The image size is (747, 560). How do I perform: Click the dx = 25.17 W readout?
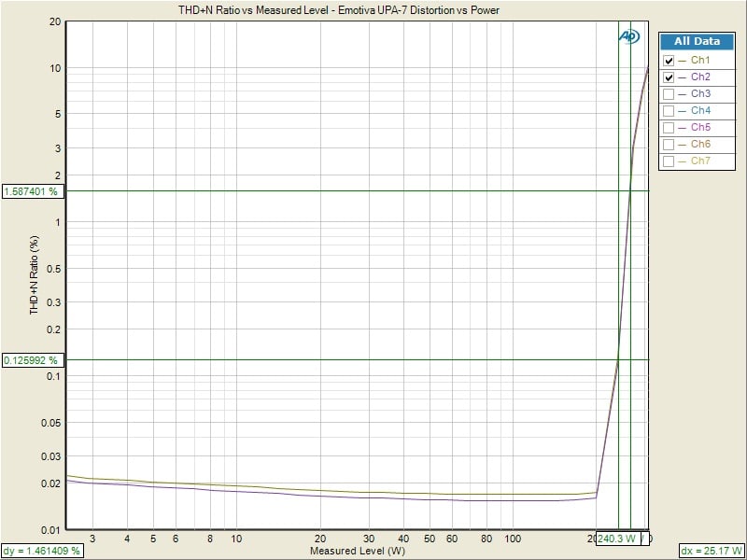click(x=712, y=552)
